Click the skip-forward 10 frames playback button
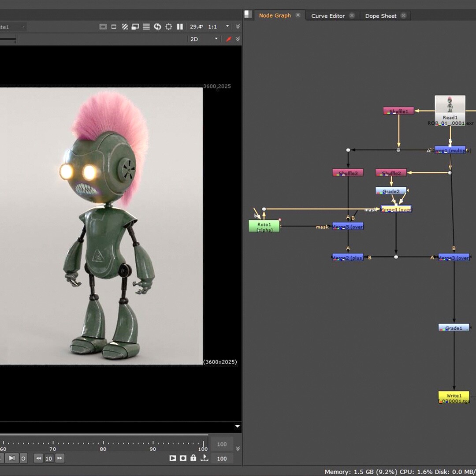This screenshot has width=476, height=476. [x=59, y=458]
